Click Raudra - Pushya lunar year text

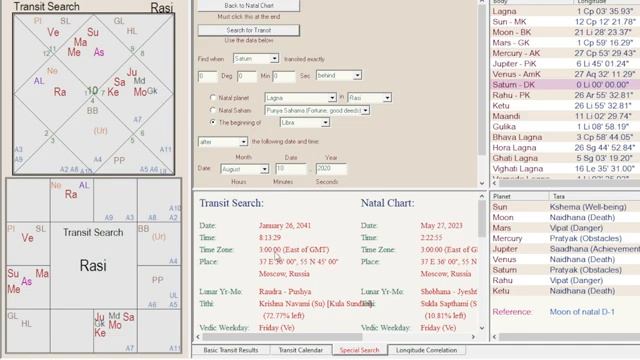coord(285,291)
